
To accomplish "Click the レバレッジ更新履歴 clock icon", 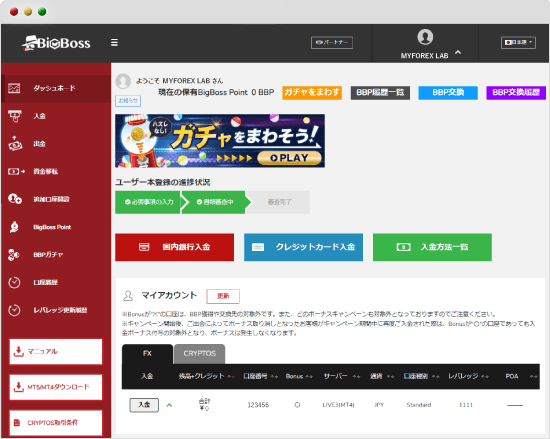I will coord(14,310).
